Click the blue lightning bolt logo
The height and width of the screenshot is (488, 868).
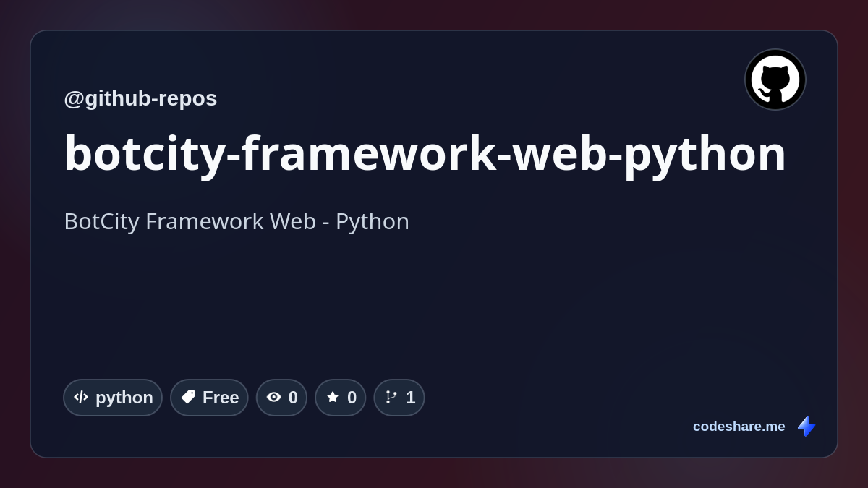[x=807, y=427]
